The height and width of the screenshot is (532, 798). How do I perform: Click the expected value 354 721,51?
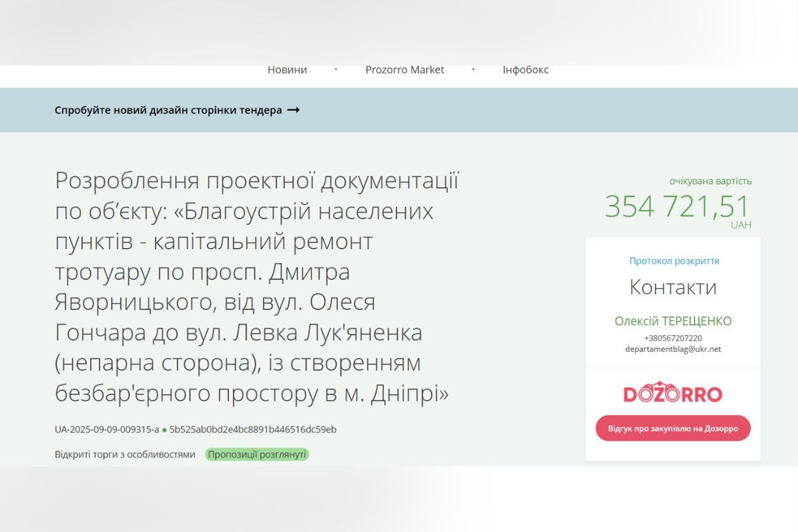(676, 206)
